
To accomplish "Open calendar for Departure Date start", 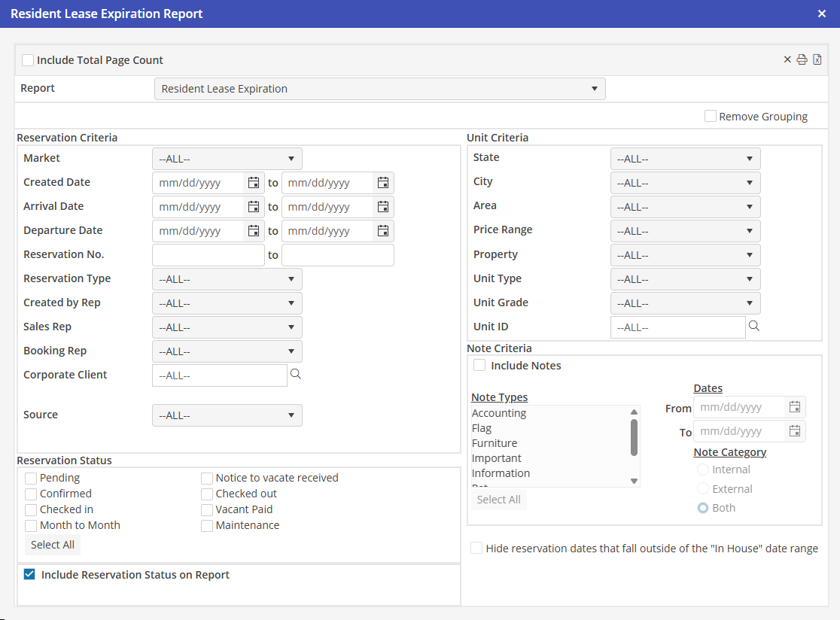I will (254, 231).
